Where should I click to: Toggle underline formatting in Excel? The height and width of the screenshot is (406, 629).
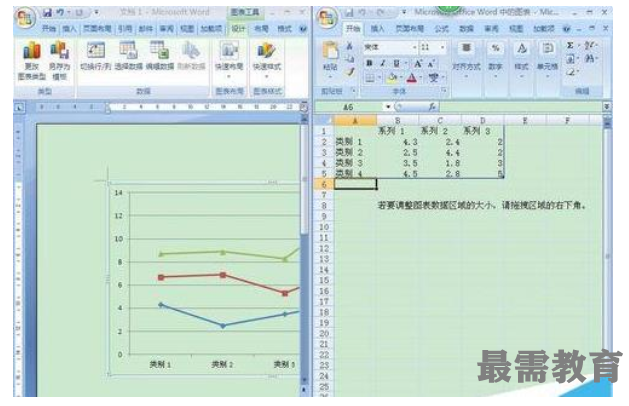pos(396,63)
